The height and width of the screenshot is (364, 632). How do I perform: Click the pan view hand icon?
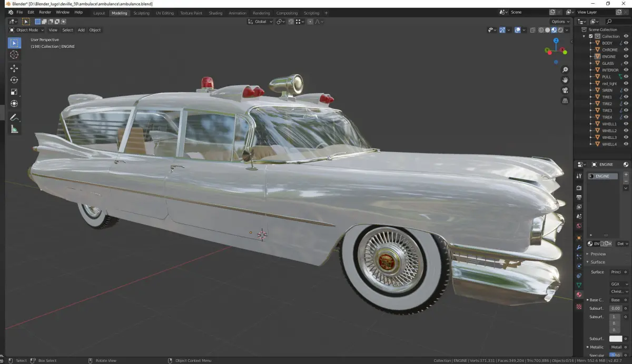pyautogui.click(x=565, y=80)
